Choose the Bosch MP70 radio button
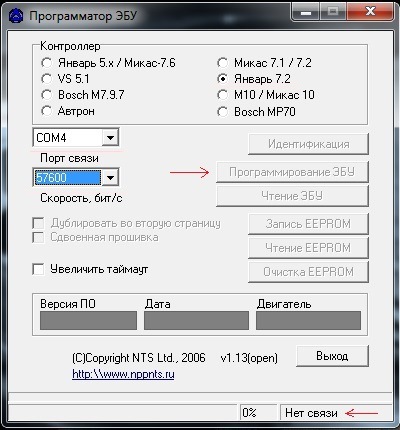Screen dimensions: 400x430 (x=223, y=112)
